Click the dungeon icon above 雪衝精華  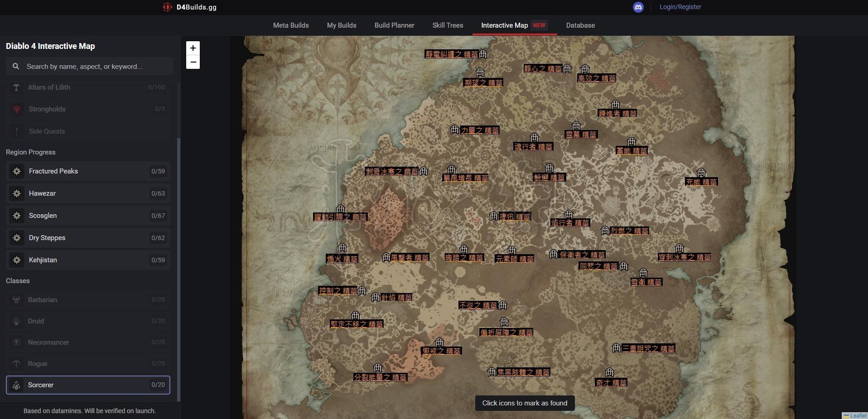(x=643, y=273)
